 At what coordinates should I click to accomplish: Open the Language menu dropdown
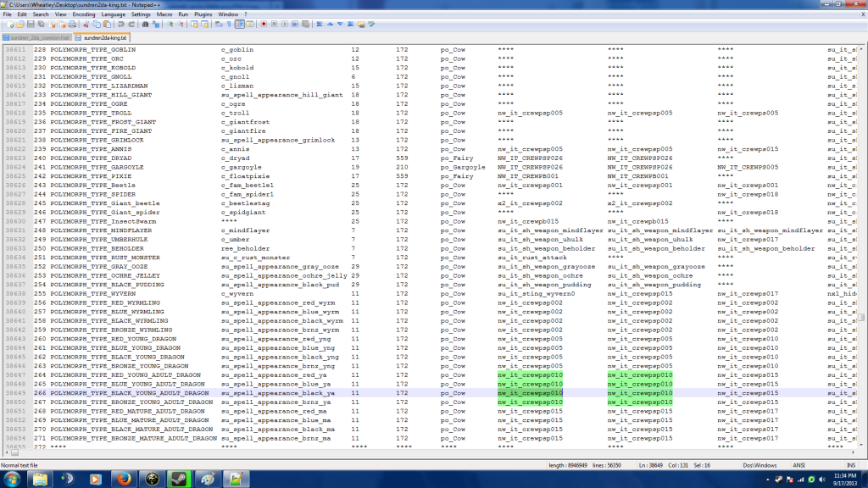tap(113, 14)
